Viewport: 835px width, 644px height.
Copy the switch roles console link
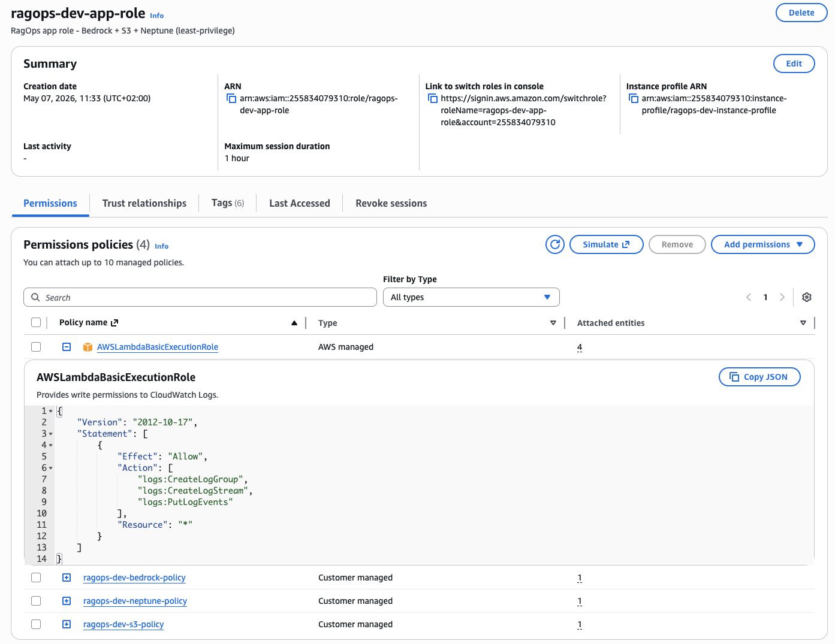pyautogui.click(x=432, y=98)
